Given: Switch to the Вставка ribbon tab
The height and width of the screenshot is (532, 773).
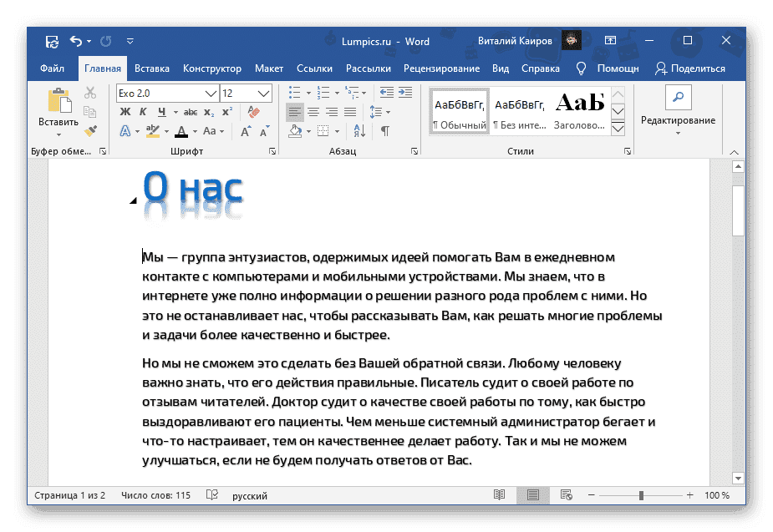Looking at the screenshot, I should 150,68.
